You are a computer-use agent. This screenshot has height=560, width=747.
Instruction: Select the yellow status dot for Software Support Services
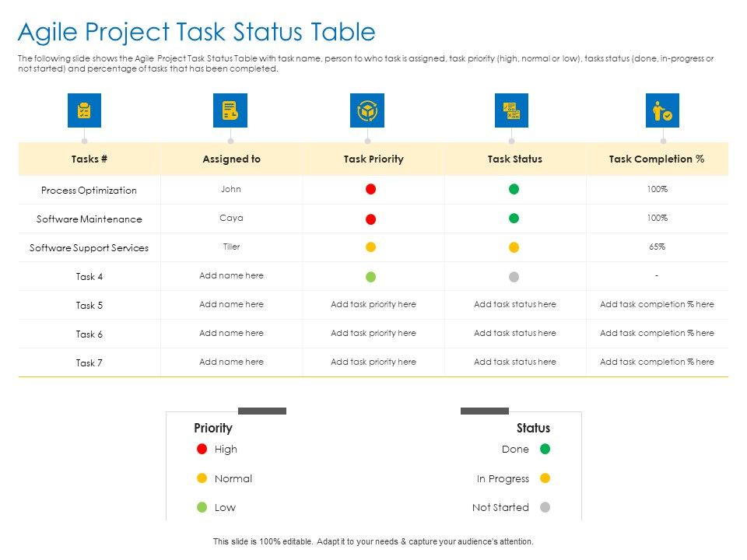tap(514, 247)
